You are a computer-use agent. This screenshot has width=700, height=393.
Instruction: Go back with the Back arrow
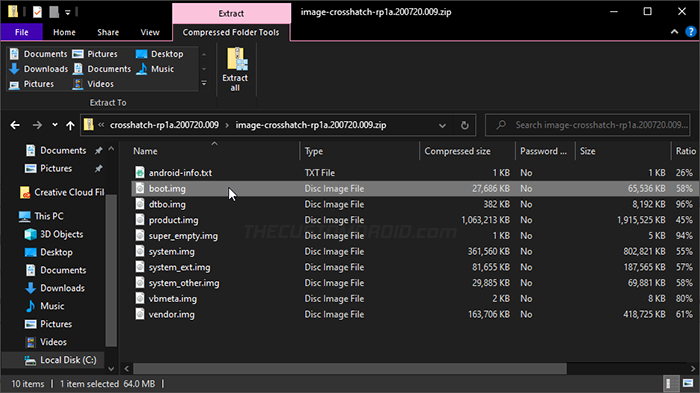(x=15, y=125)
